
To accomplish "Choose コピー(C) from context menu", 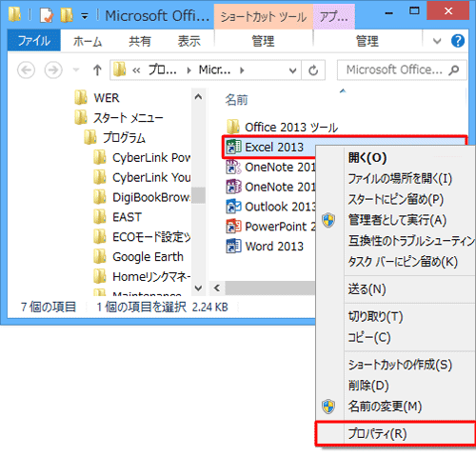I will click(x=369, y=337).
